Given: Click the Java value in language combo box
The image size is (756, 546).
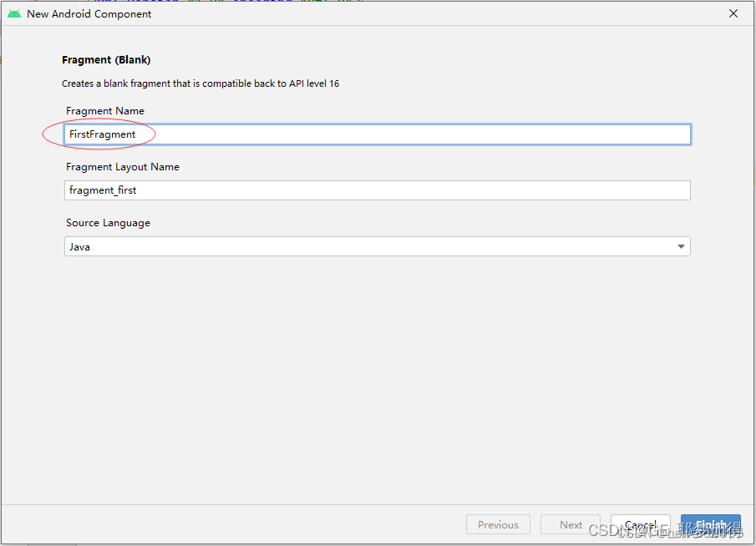Looking at the screenshot, I should click(x=80, y=247).
